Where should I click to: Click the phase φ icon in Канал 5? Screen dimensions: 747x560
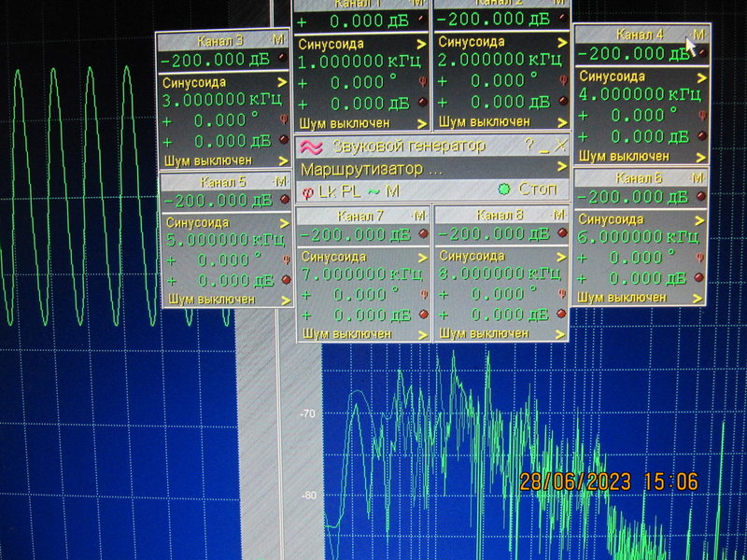(287, 259)
